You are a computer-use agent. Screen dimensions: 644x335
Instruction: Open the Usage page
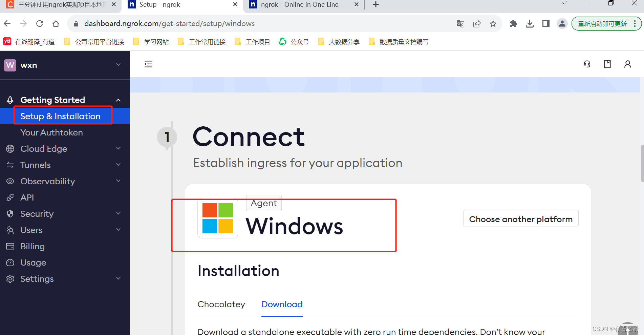tap(33, 263)
